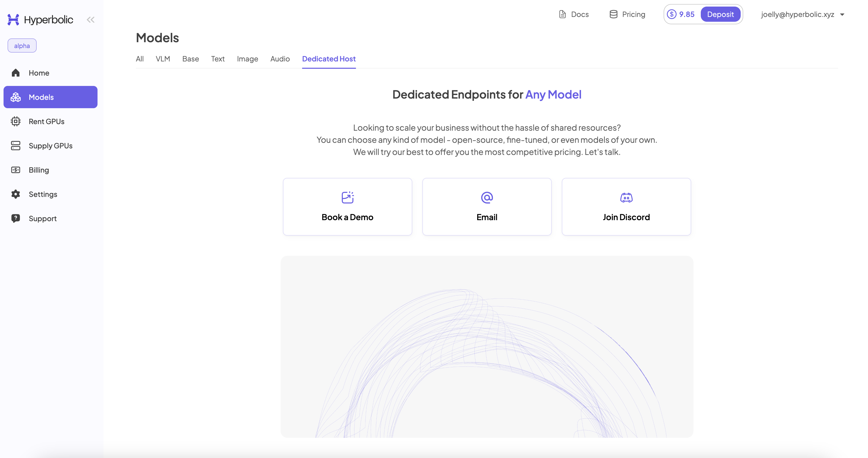Click the Email card label
The height and width of the screenshot is (458, 868).
tap(487, 217)
